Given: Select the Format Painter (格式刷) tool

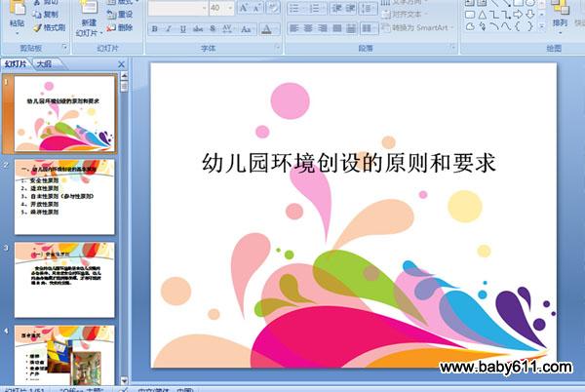Looking at the screenshot, I should coord(50,27).
